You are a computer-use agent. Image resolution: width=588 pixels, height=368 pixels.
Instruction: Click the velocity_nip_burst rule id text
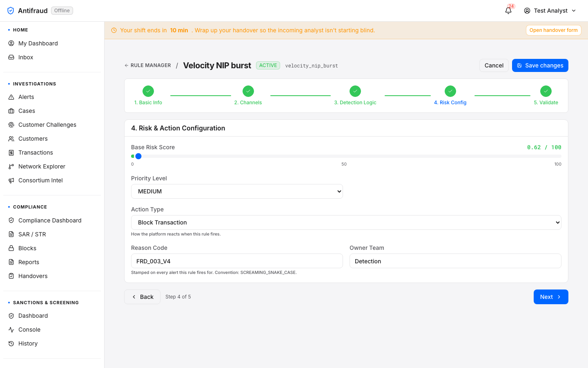click(x=312, y=66)
